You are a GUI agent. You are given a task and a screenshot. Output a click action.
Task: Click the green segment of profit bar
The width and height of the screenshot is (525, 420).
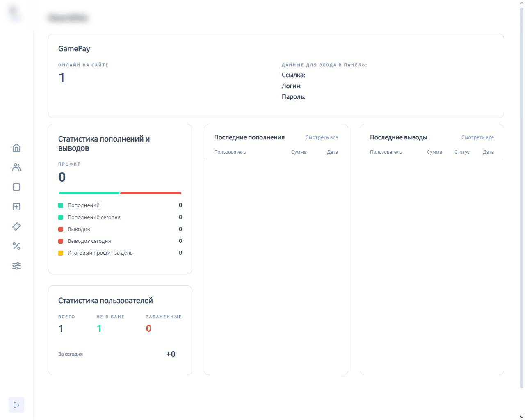[x=89, y=193]
